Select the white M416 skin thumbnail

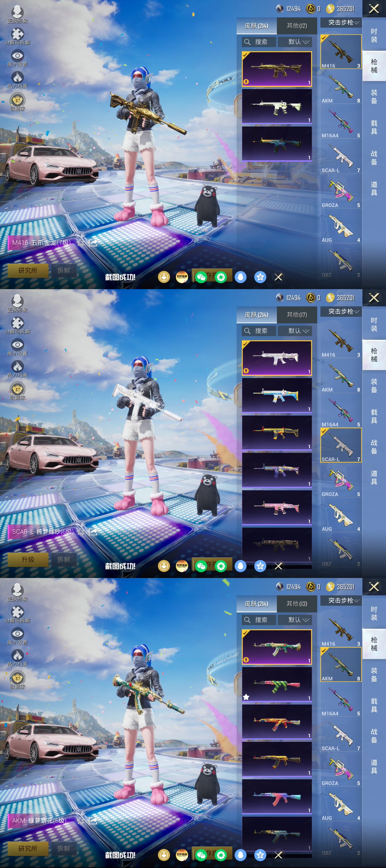click(277, 107)
